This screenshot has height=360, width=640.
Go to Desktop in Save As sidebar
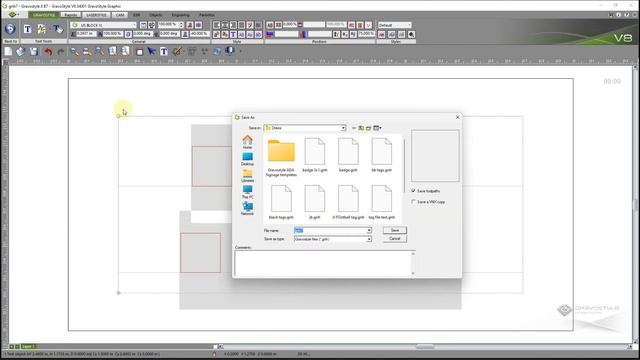click(x=247, y=159)
